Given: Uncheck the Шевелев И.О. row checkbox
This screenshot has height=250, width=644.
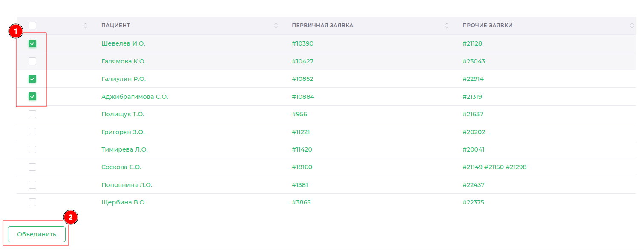Looking at the screenshot, I should 32,43.
